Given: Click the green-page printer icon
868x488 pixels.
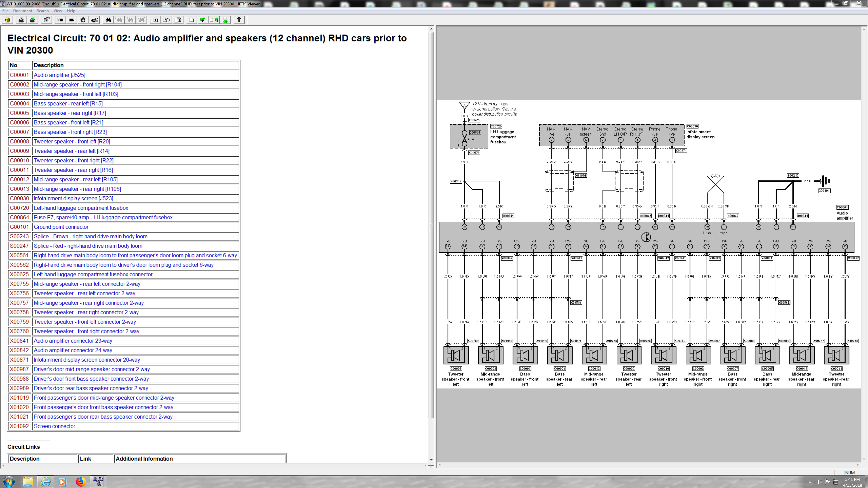Looking at the screenshot, I should tap(33, 20).
